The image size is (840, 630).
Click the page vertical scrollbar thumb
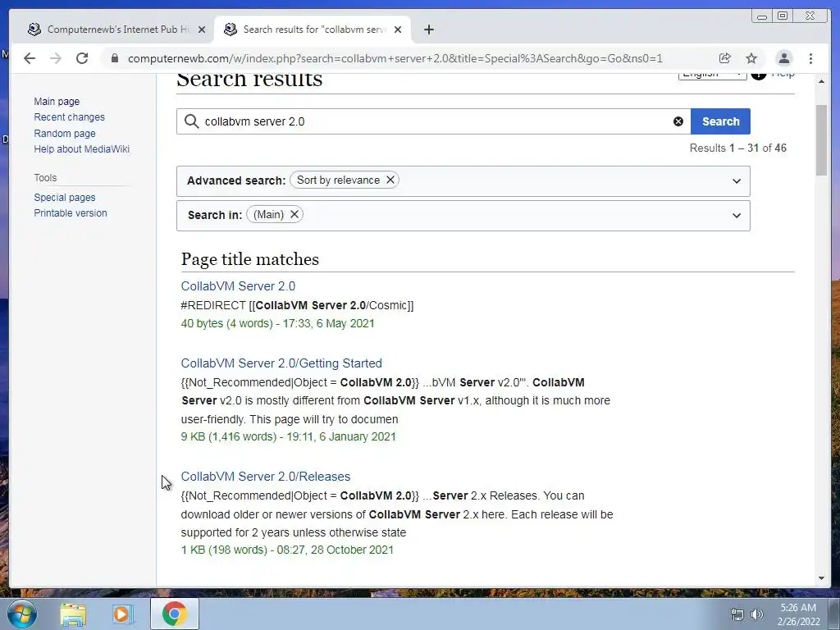[x=821, y=140]
